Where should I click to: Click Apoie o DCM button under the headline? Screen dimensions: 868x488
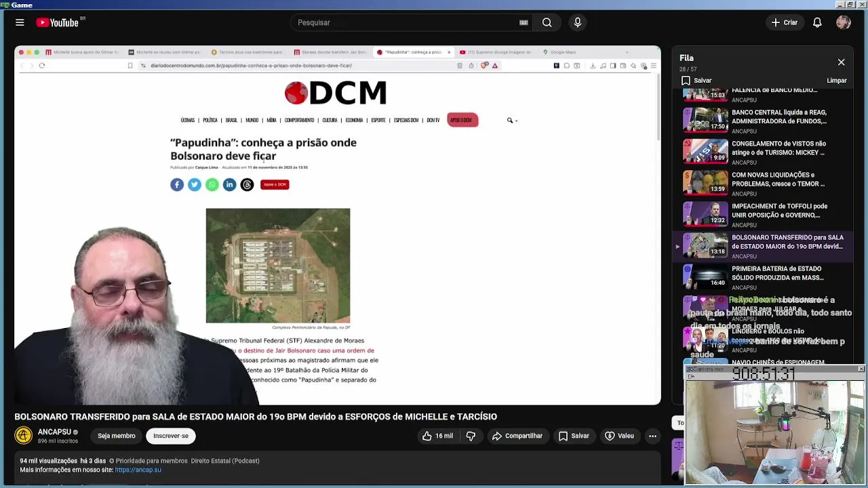275,184
